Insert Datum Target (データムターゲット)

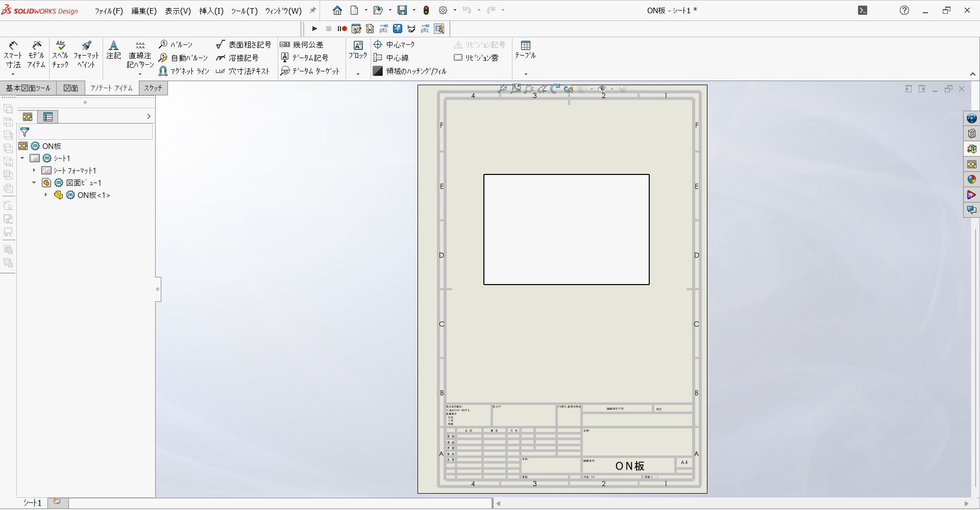[310, 71]
